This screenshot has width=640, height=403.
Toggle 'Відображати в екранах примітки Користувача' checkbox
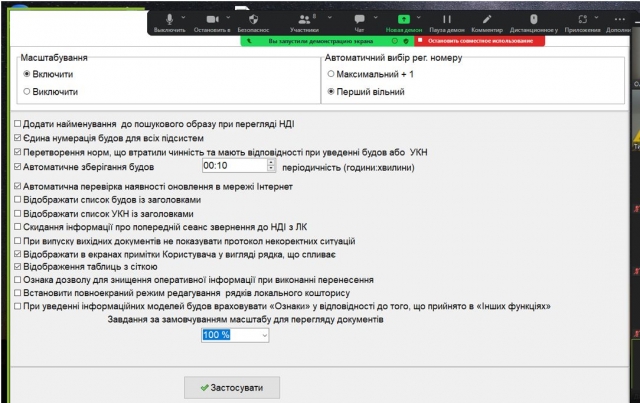[x=18, y=254]
